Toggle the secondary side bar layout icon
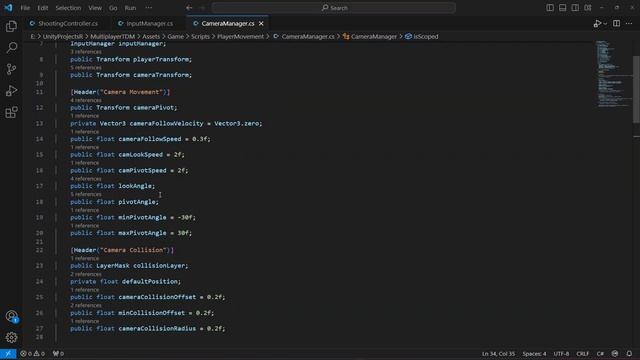The width and height of the screenshot is (640, 360). pos(575,8)
